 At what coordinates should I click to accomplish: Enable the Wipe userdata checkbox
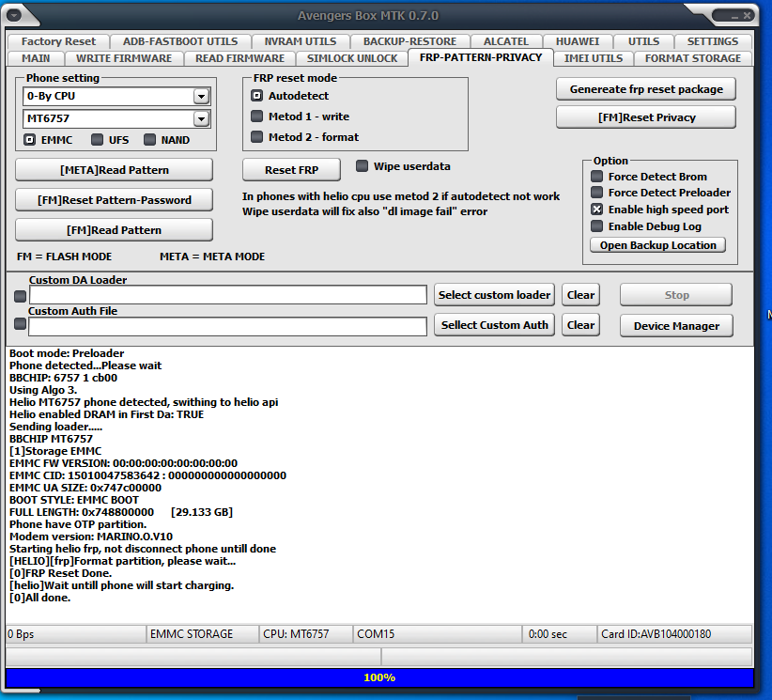click(x=362, y=166)
